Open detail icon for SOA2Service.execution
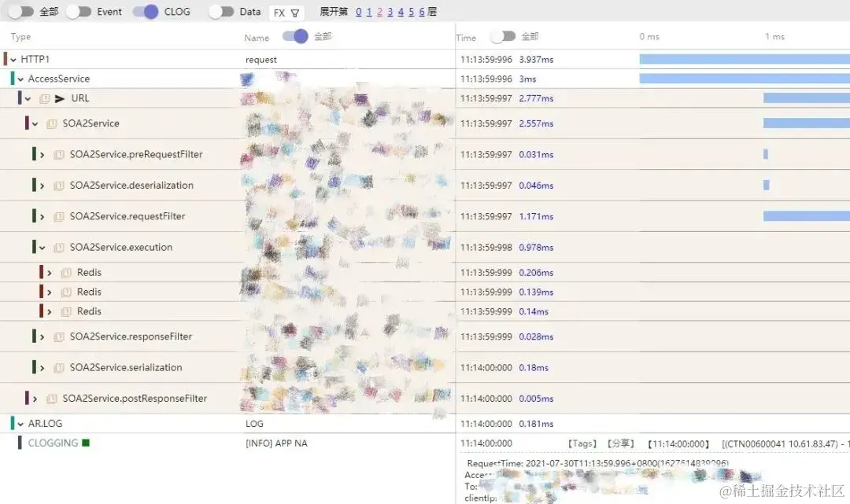850x504 pixels. 59,248
